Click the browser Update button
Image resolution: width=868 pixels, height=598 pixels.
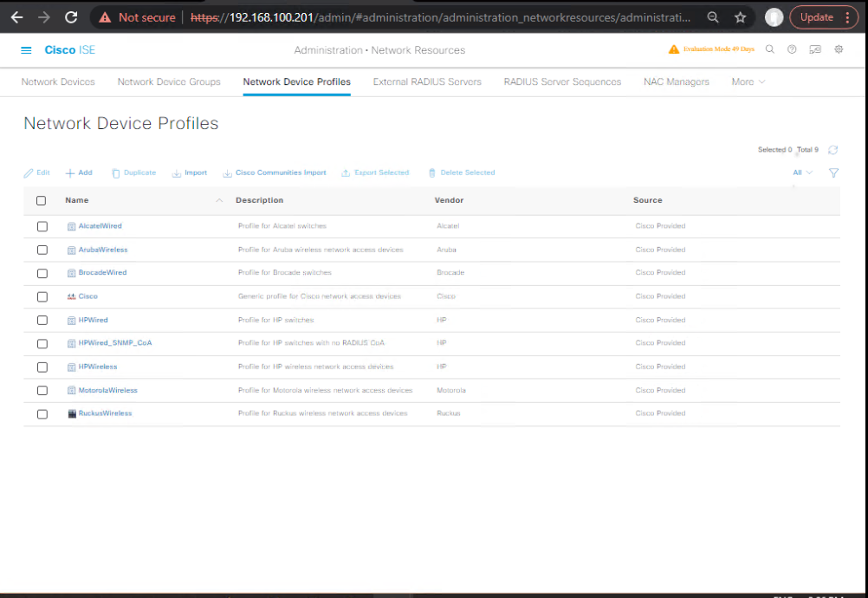tap(817, 17)
